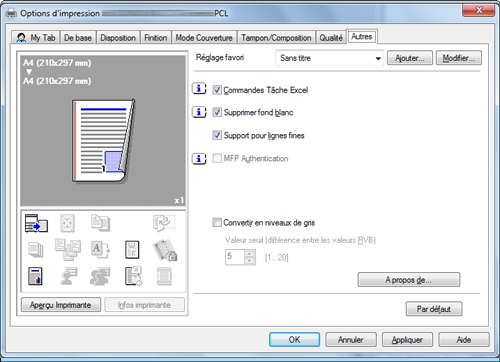Click the printer output icon with blue arrow

point(36,223)
